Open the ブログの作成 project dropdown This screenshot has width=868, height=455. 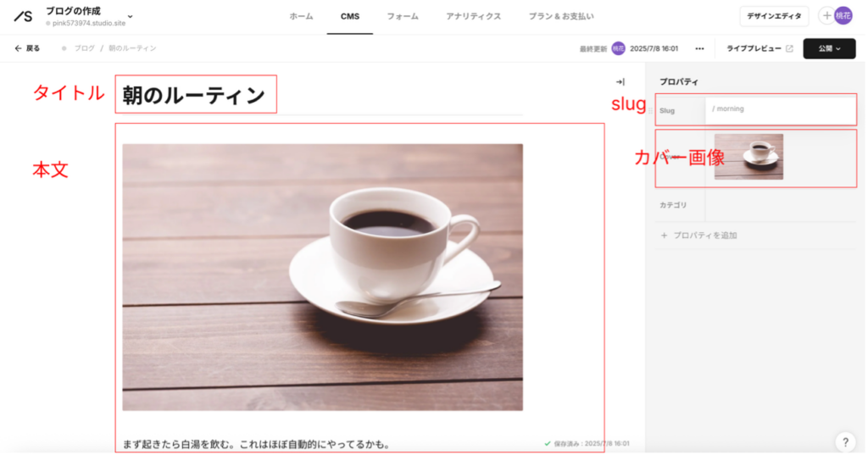[x=130, y=16]
